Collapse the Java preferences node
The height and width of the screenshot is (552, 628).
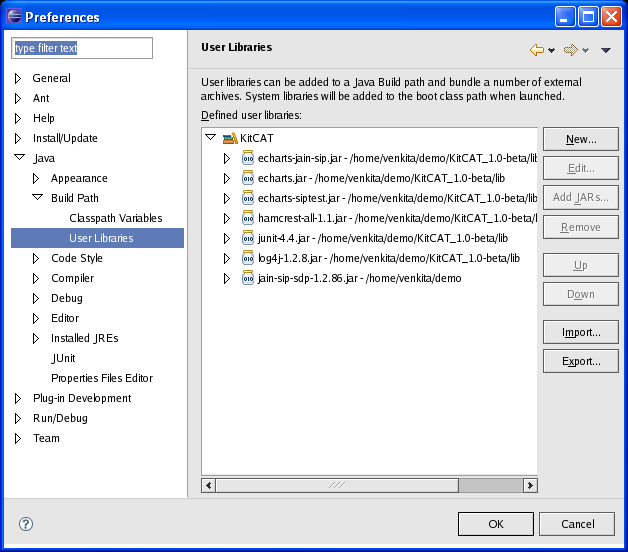click(19, 157)
